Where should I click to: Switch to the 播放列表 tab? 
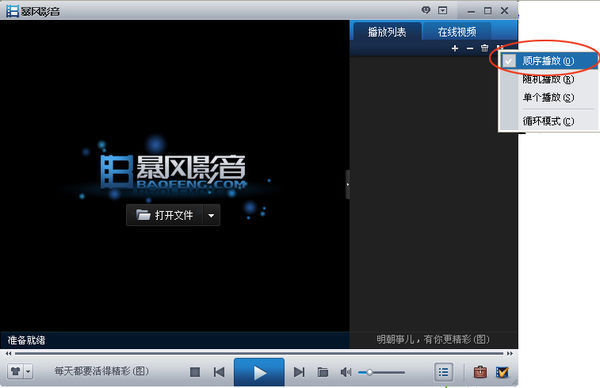[x=387, y=32]
